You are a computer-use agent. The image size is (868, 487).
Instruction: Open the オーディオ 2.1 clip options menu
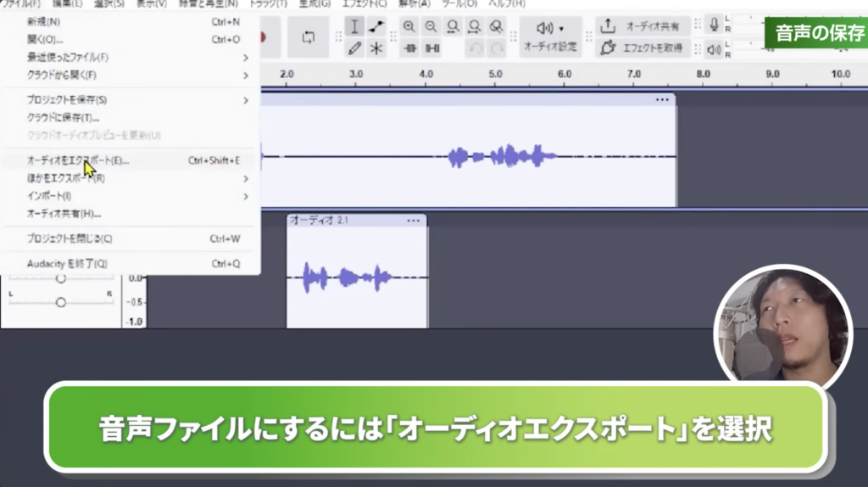click(x=413, y=221)
